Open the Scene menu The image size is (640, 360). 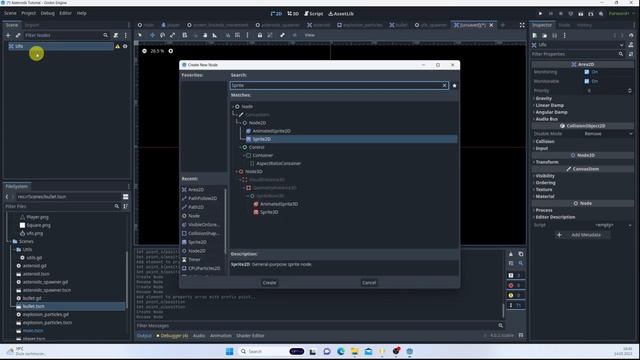[x=10, y=13]
